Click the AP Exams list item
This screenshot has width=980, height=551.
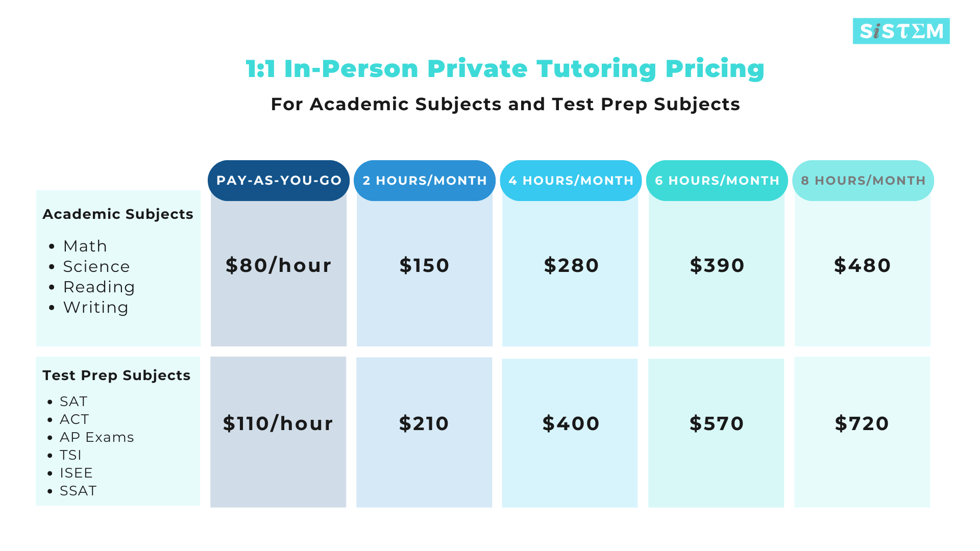click(x=97, y=437)
